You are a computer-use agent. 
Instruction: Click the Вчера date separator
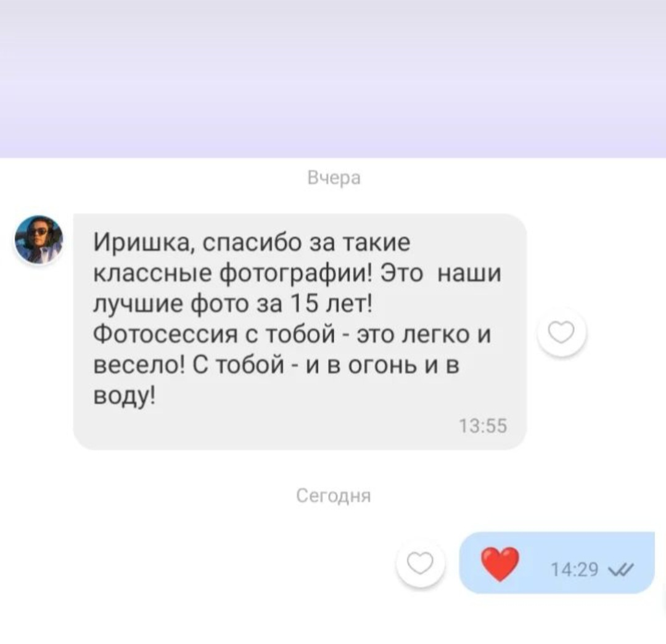click(334, 178)
